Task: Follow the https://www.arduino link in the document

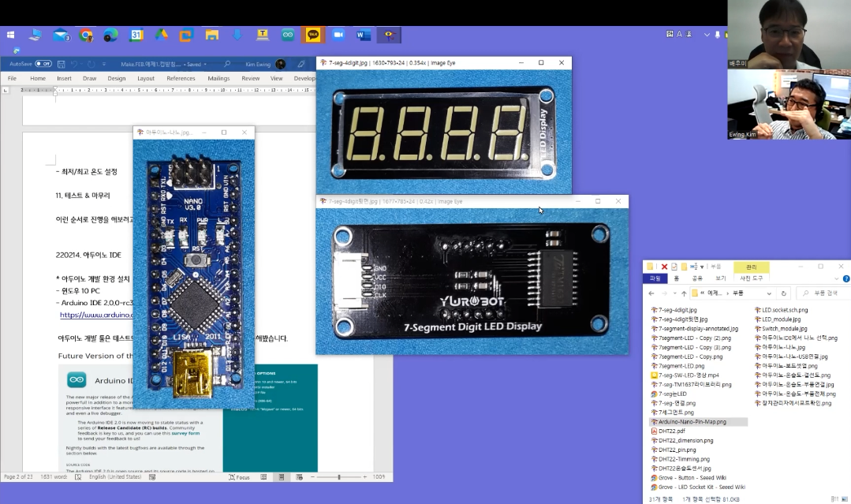Action: tap(96, 315)
